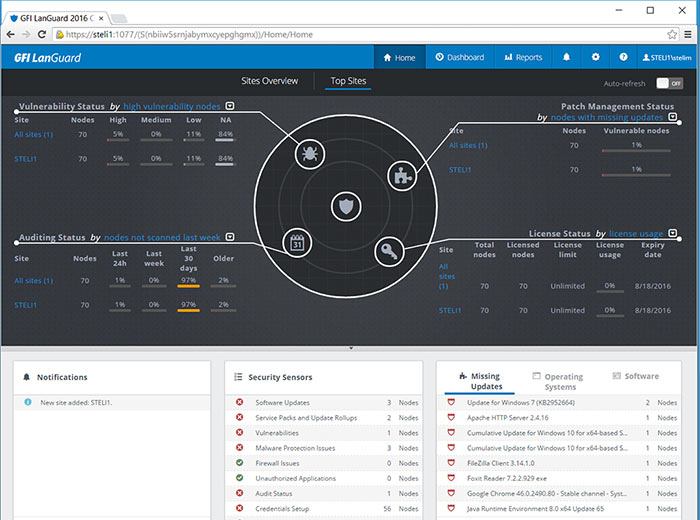The image size is (700, 520).
Task: Switch to the Operating Systems tab
Action: pos(558,381)
